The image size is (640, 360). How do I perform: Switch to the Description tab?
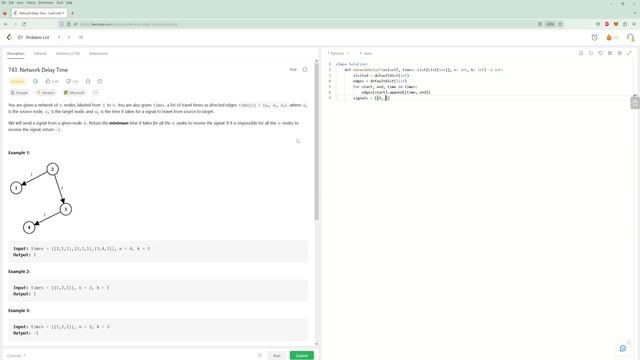point(16,53)
